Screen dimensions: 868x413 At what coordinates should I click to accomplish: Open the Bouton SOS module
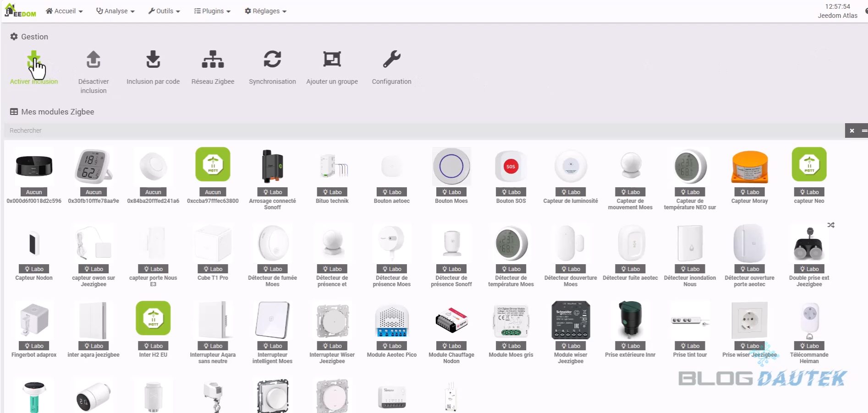coord(511,167)
